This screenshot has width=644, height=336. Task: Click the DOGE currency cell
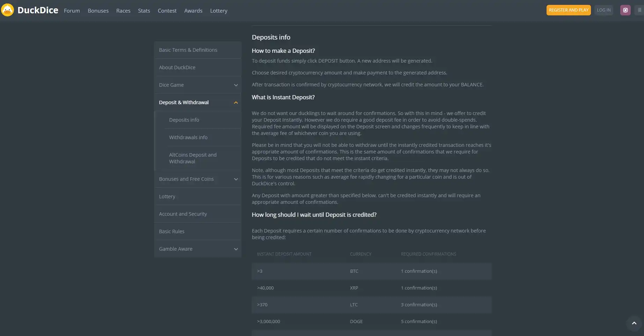[356, 322]
